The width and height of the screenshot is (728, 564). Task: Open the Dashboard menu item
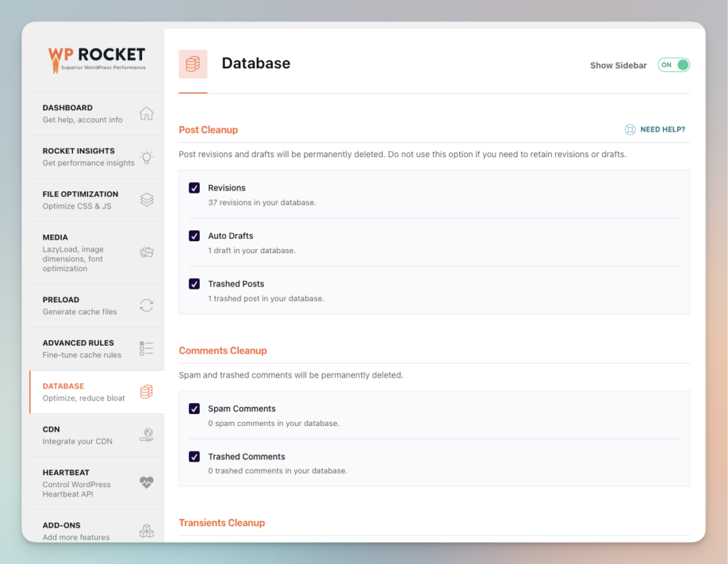(x=97, y=114)
